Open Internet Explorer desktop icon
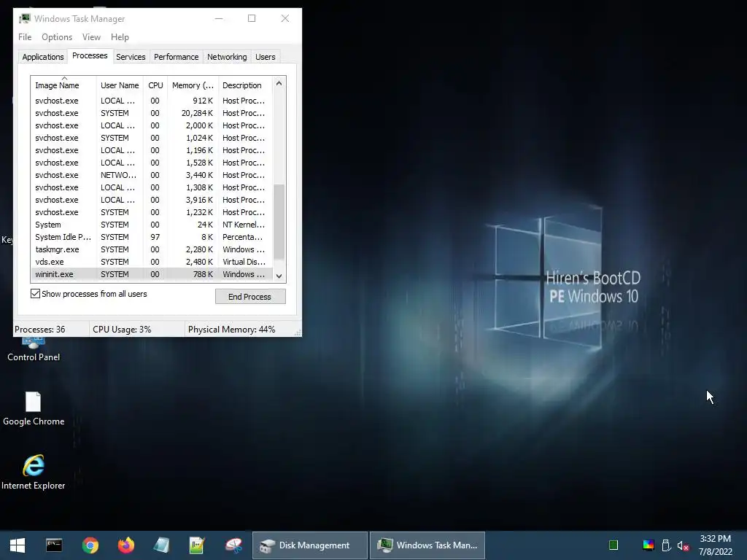The image size is (747, 560). click(34, 472)
